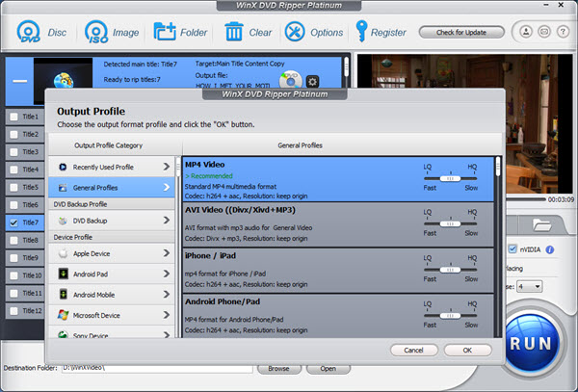Select Recently Used Profile category
Image resolution: width=578 pixels, height=392 pixels.
click(x=112, y=167)
